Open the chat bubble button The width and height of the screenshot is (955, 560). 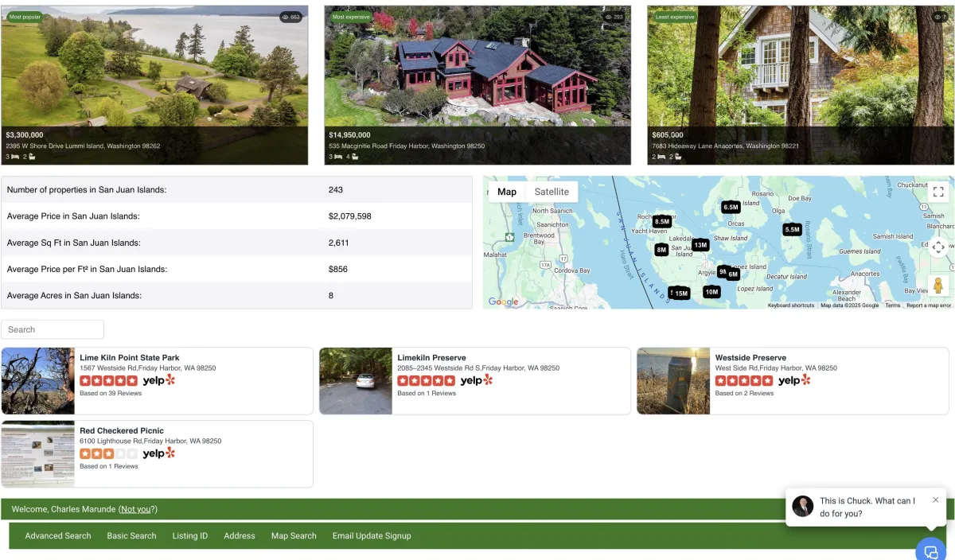point(931,550)
